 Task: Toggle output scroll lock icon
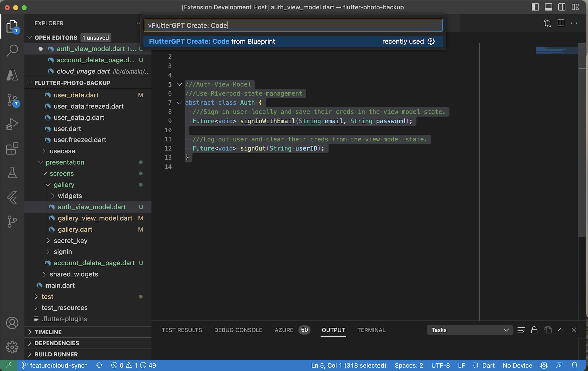[x=534, y=330]
